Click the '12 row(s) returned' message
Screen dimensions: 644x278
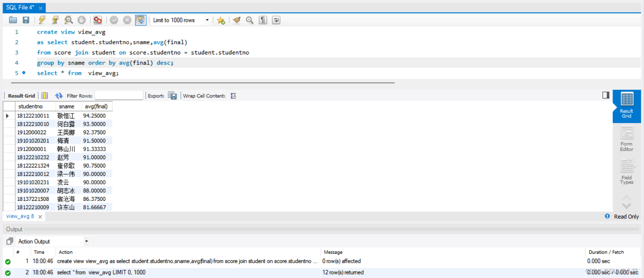pyautogui.click(x=343, y=273)
